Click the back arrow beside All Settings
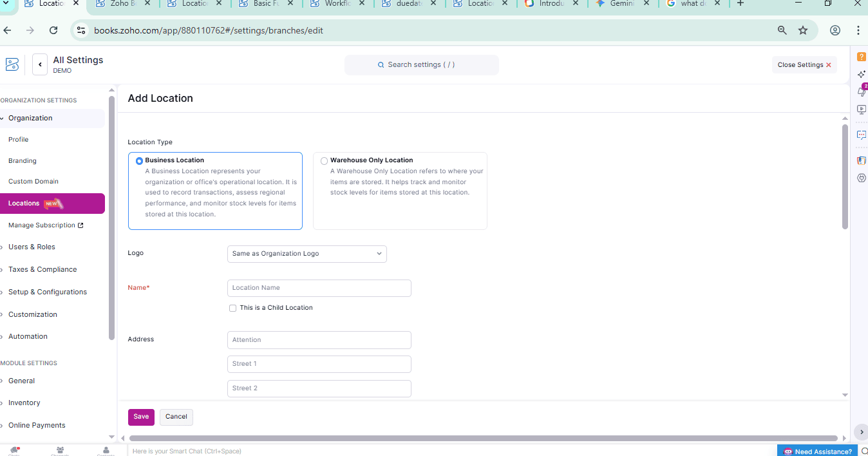Viewport: 868px width, 456px height. coord(40,64)
